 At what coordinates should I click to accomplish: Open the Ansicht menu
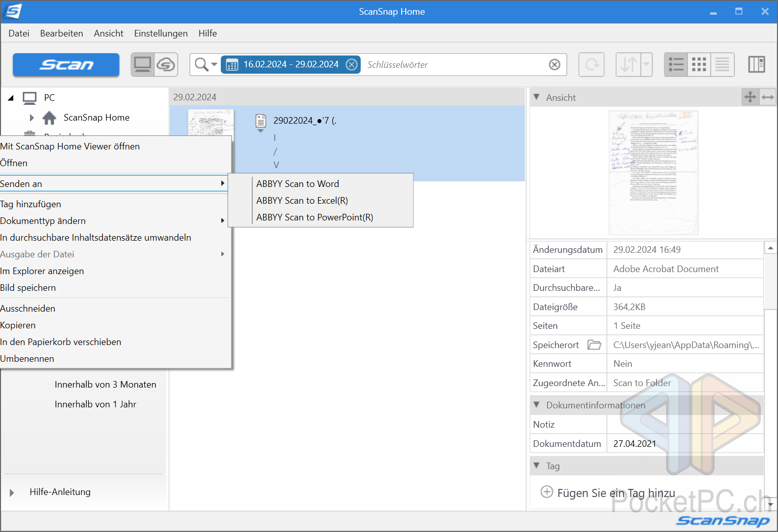coord(108,33)
